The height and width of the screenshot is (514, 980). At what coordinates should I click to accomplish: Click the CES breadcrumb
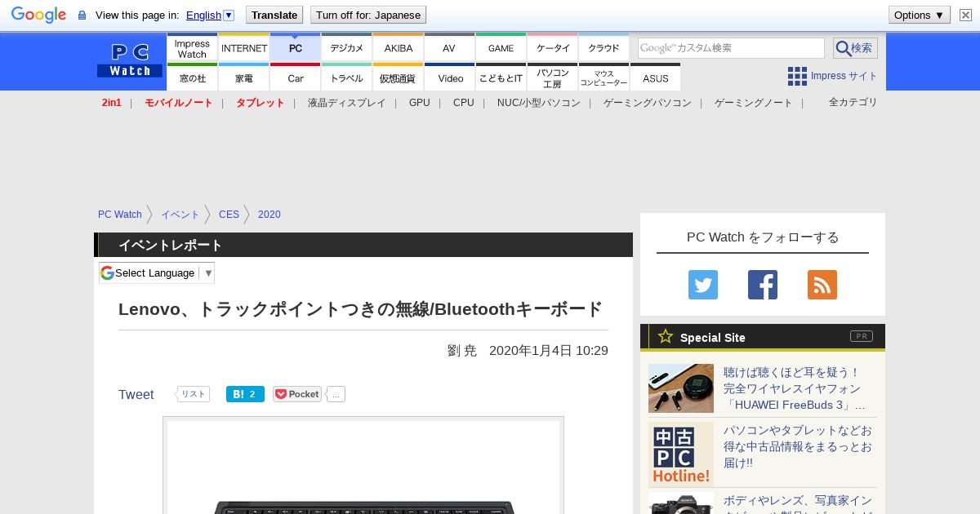coord(229,215)
